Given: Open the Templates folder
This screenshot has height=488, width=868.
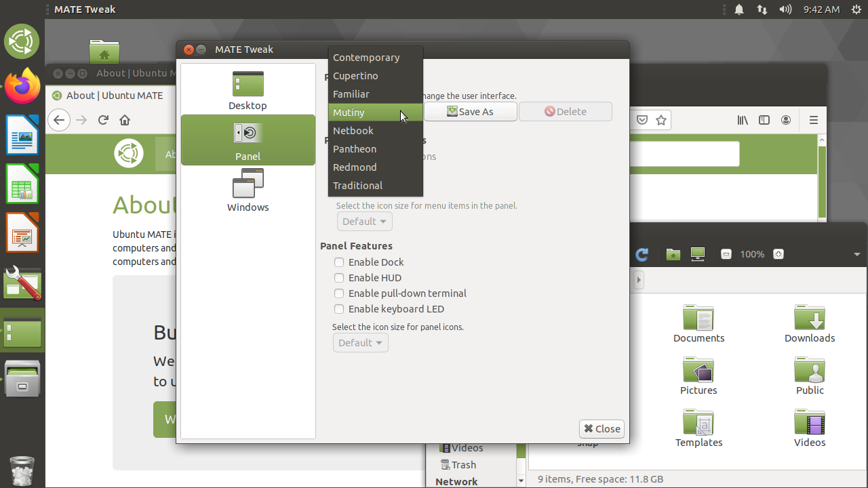Looking at the screenshot, I should pyautogui.click(x=698, y=428).
